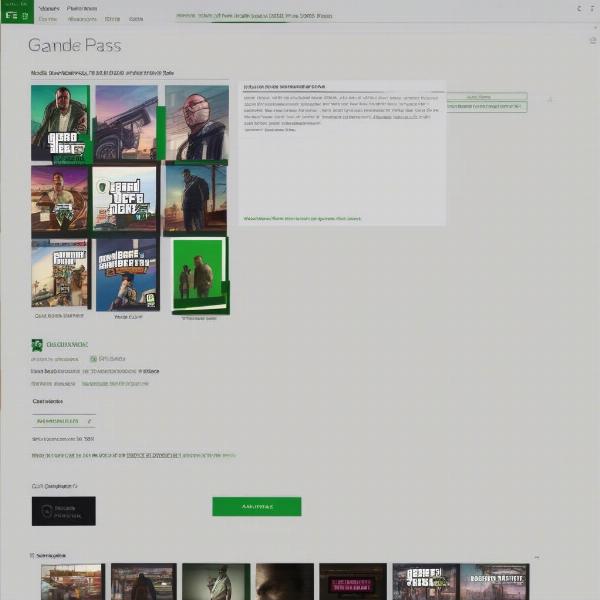Click the fourth sub-navigation item under the top menu
Screen dimensions: 600x600
[136, 19]
